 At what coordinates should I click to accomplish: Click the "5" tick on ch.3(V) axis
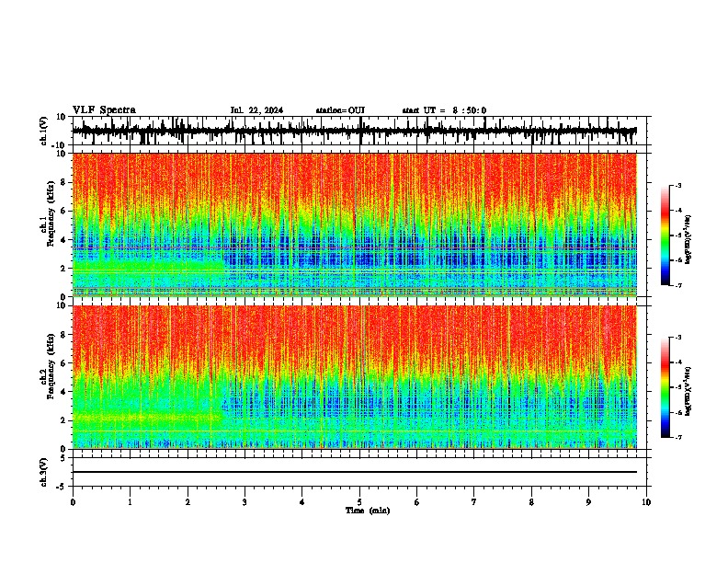[63, 458]
